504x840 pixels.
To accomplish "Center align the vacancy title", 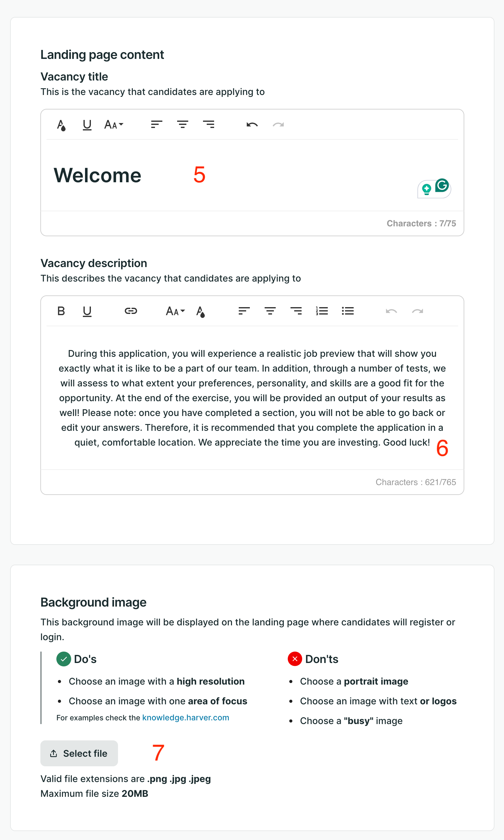I will [183, 124].
